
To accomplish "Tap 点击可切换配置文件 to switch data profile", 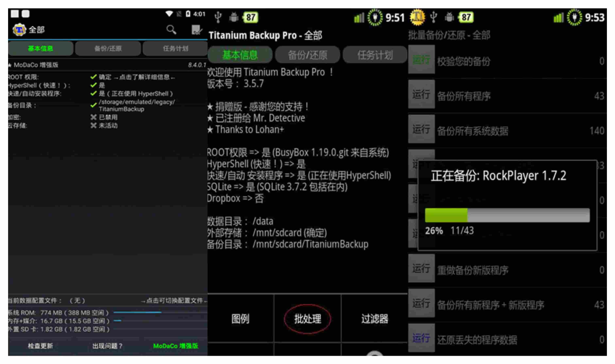I will click(x=174, y=301).
